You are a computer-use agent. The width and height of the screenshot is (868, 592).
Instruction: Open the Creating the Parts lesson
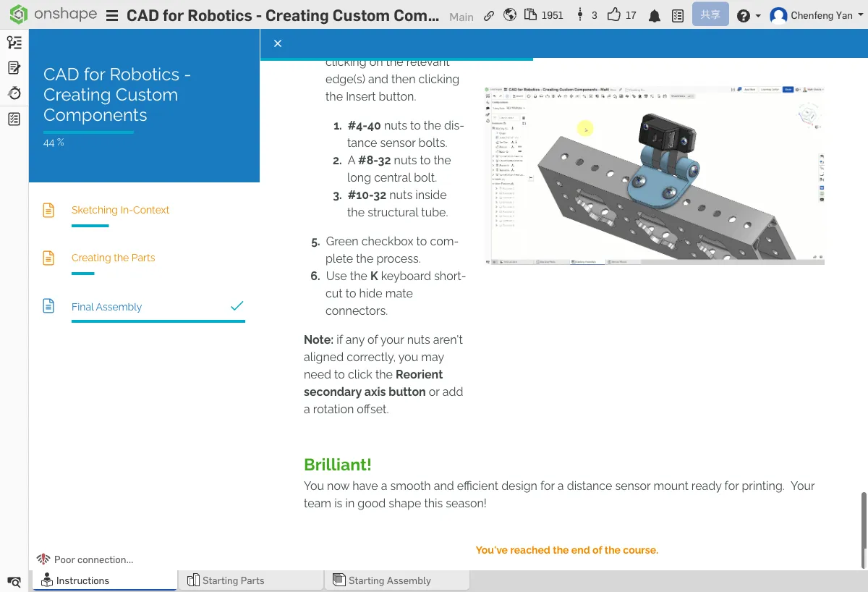[113, 258]
